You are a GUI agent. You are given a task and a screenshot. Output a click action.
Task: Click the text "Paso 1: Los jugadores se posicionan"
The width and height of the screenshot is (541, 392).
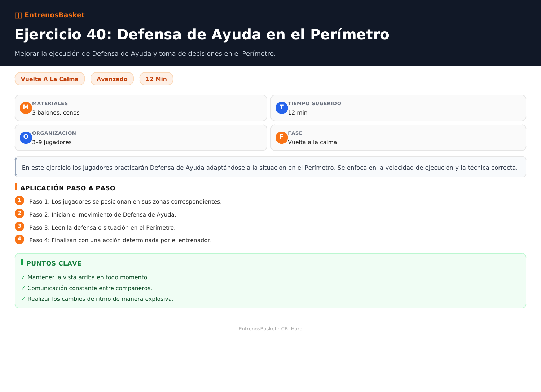(126, 202)
